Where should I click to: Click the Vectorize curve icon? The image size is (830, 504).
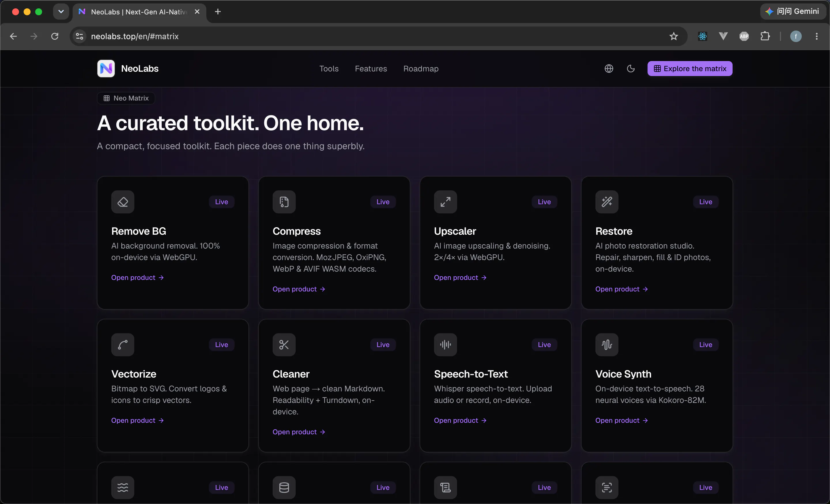click(x=122, y=345)
